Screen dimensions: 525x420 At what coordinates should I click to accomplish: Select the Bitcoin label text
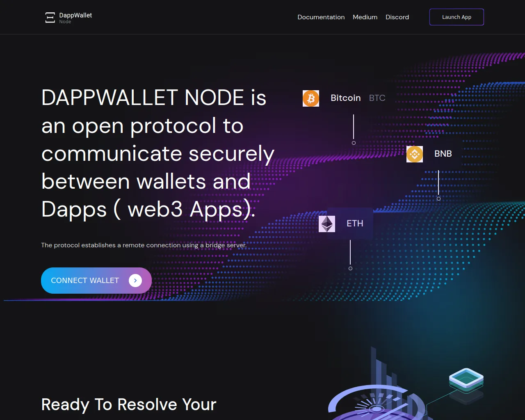point(346,98)
